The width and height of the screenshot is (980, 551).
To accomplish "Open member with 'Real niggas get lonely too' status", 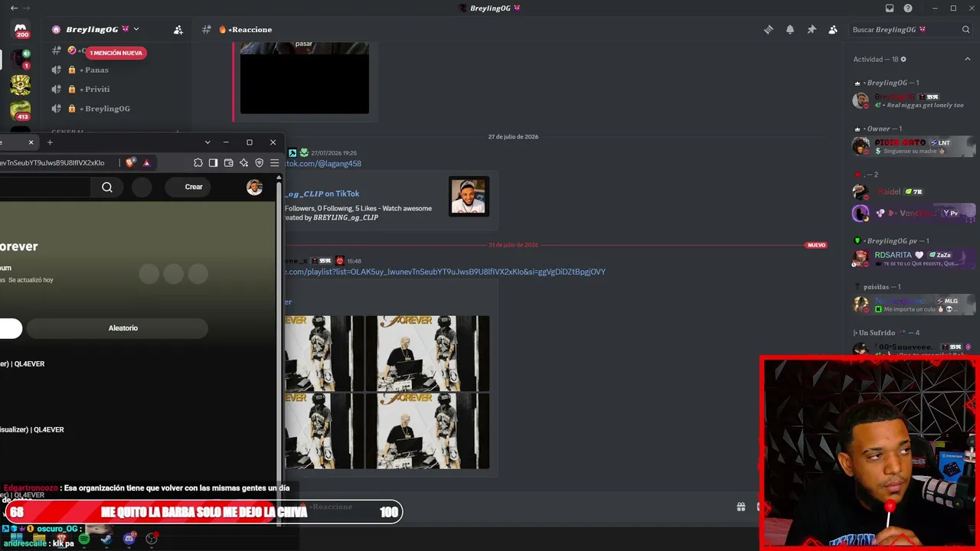I will click(914, 101).
